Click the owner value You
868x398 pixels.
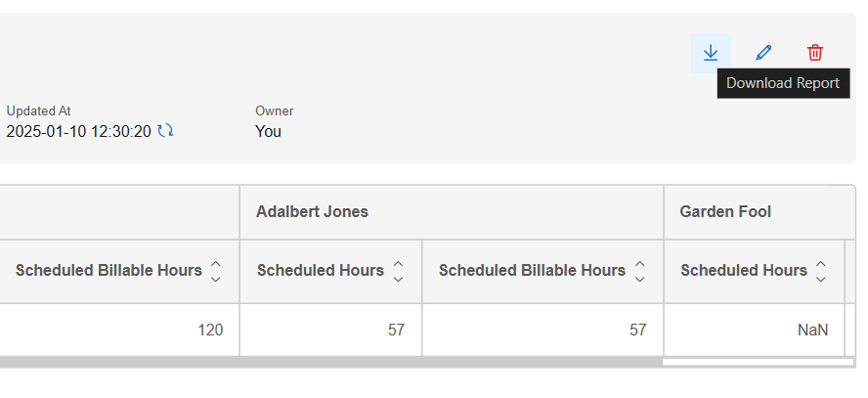[x=268, y=131]
